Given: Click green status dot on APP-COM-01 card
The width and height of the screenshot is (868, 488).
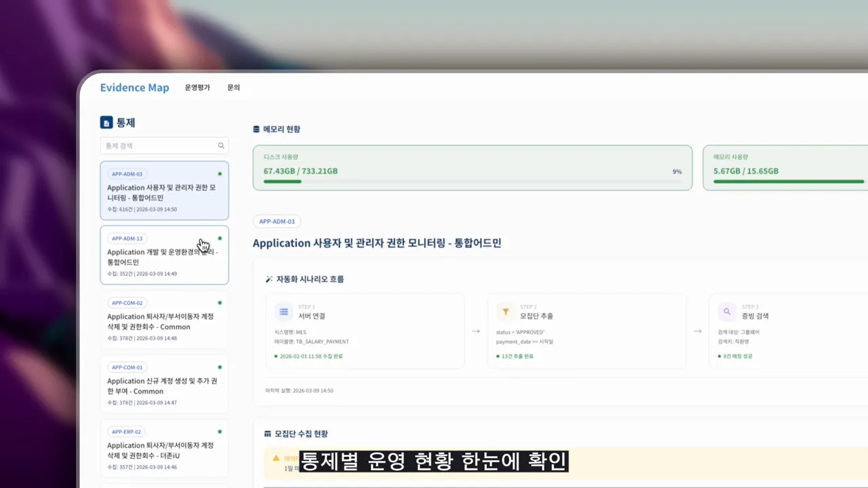Looking at the screenshot, I should 220,367.
